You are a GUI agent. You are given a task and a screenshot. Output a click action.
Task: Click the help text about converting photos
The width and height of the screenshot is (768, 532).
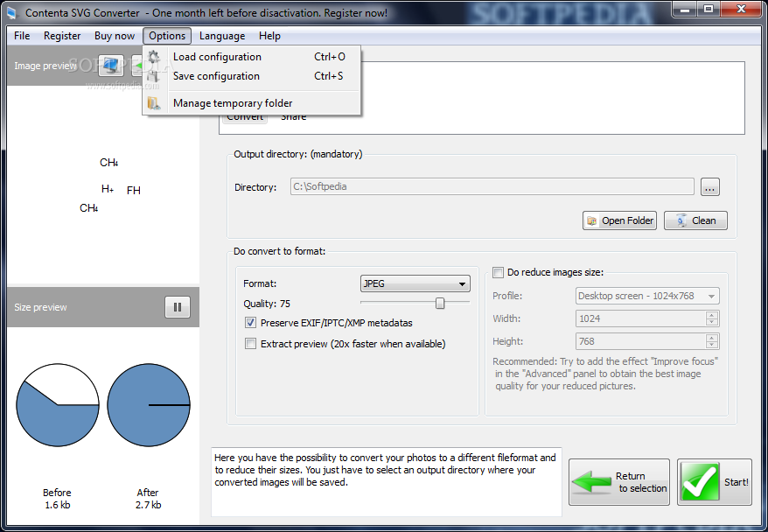pos(386,470)
